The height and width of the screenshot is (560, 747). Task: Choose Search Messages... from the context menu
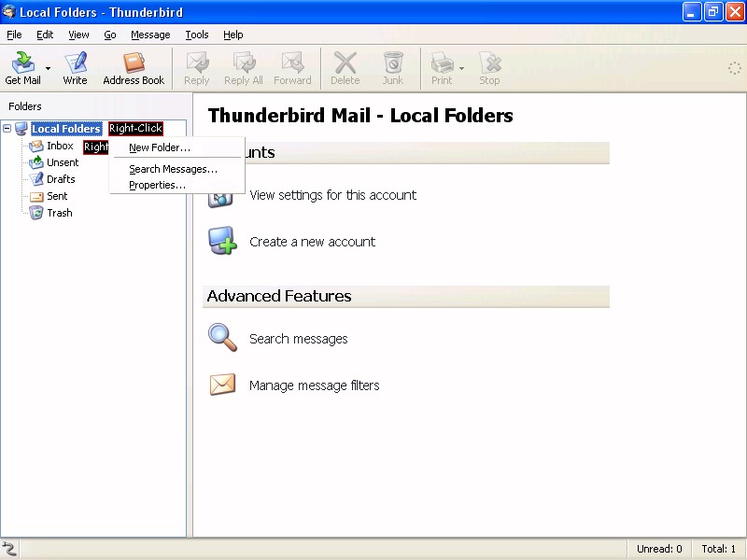tap(176, 169)
